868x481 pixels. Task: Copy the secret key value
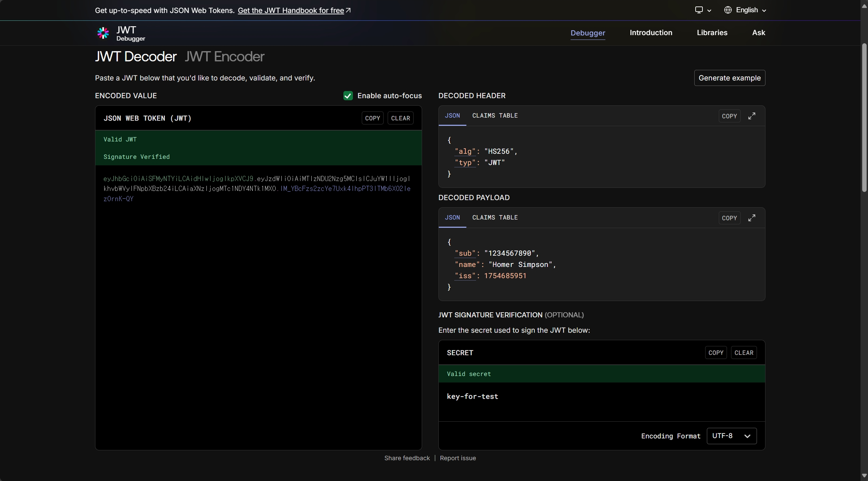(x=715, y=353)
